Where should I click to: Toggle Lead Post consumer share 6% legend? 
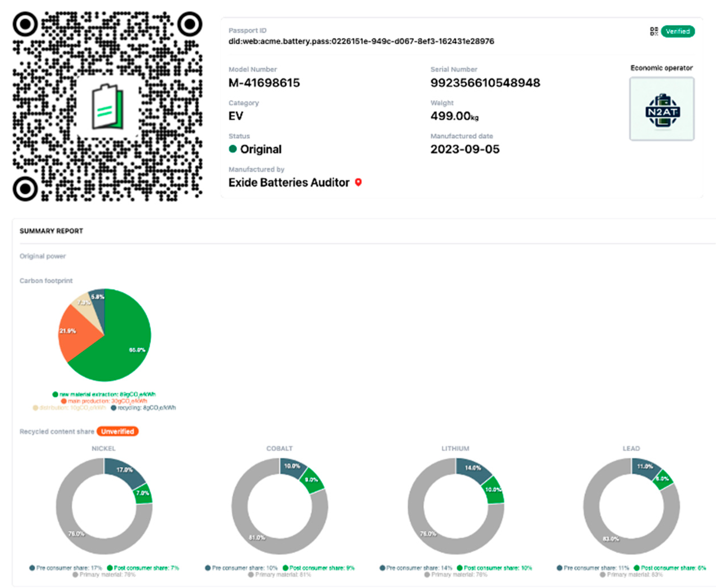[670, 568]
